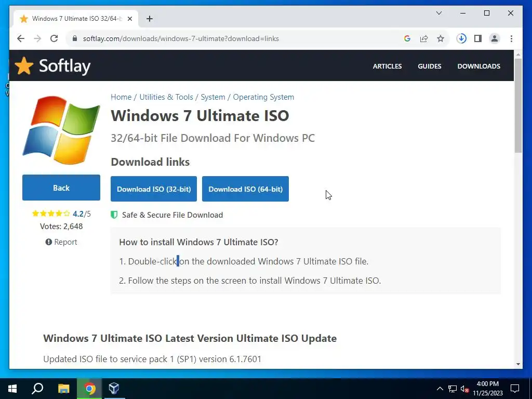Go back using the browser back arrow
Screen dimensions: 532x399
tap(21, 38)
